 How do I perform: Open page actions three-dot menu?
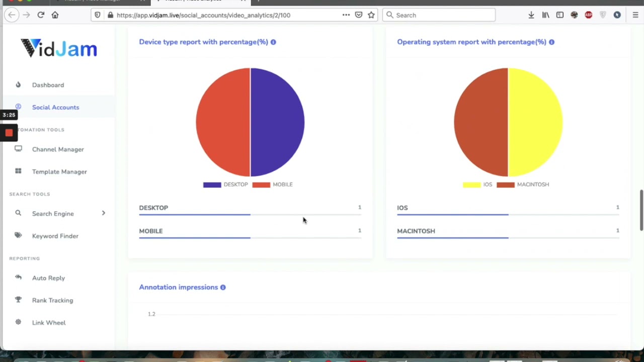click(346, 15)
